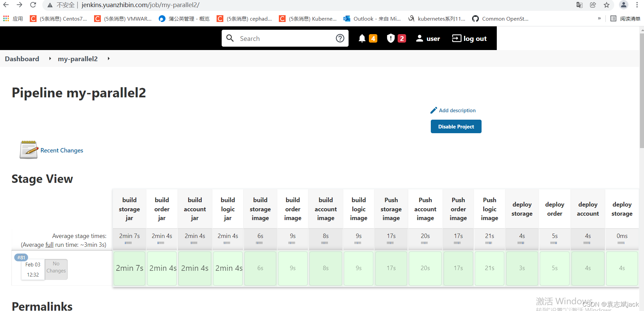This screenshot has height=311, width=644.
Task: Click Push account image 20s run cell
Action: click(x=425, y=268)
